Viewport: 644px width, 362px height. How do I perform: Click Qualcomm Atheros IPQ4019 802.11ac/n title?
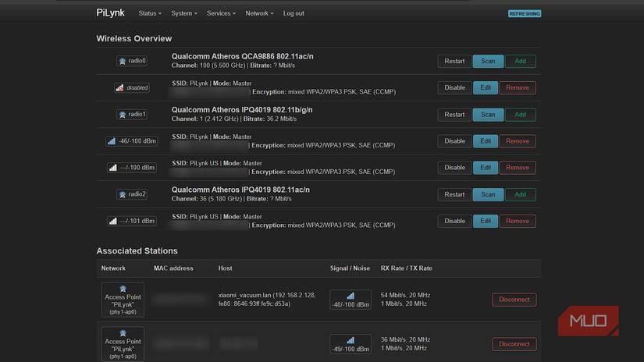[x=240, y=190]
